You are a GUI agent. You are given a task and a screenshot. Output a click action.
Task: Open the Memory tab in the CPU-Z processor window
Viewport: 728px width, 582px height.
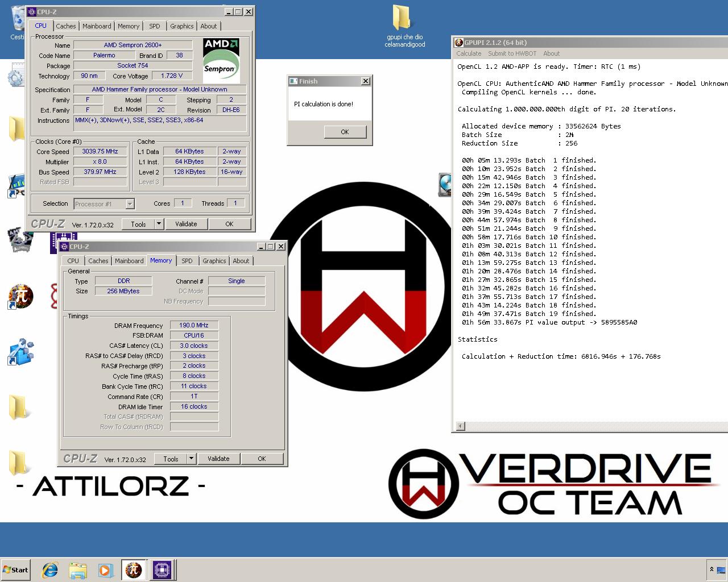click(129, 26)
